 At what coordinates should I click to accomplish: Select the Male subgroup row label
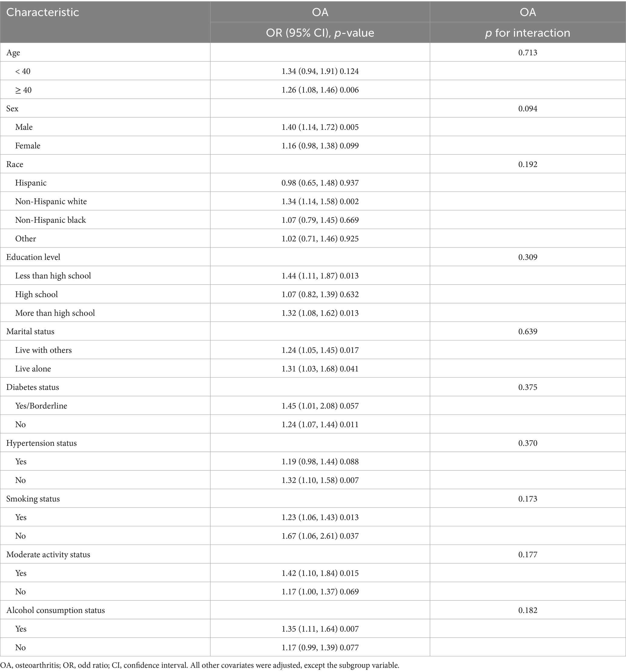click(24, 127)
